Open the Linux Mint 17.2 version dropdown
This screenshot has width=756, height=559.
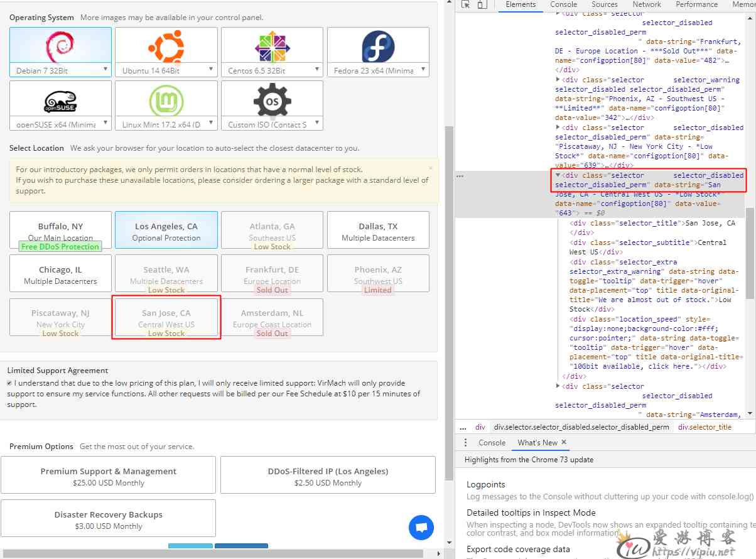coord(166,124)
